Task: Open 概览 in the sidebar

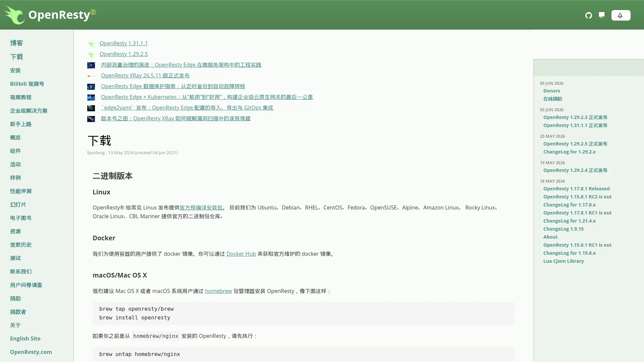Action: [x=15, y=137]
